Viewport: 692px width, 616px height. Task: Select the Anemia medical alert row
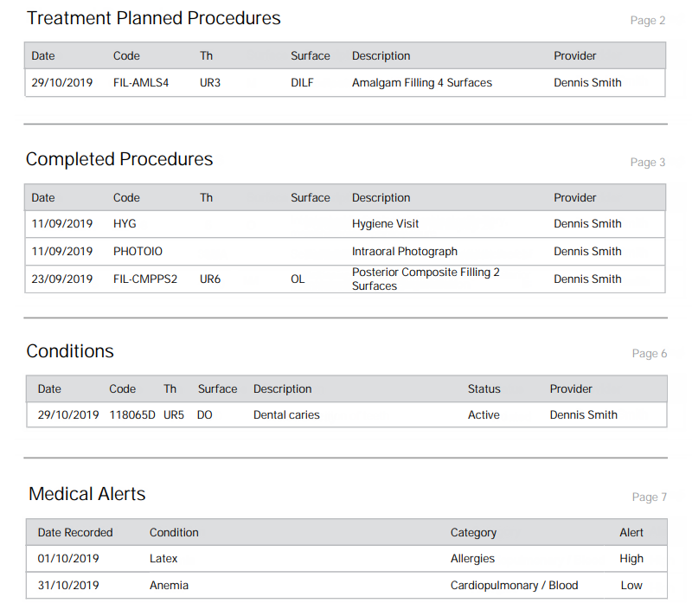(347, 586)
